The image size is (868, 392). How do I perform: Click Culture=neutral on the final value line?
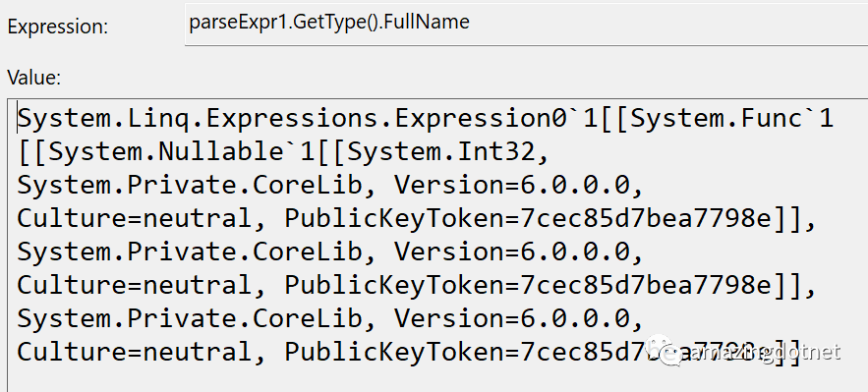point(135,352)
